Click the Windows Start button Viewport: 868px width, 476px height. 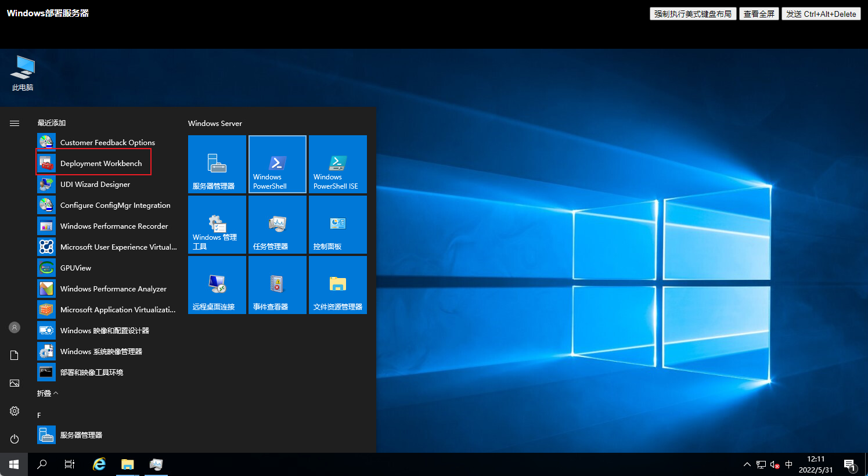(x=14, y=464)
